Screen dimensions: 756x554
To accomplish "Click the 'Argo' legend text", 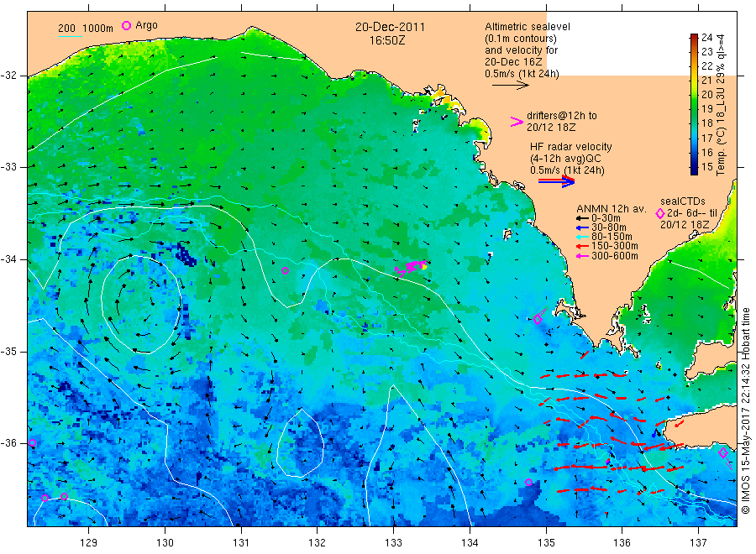I will click(146, 25).
